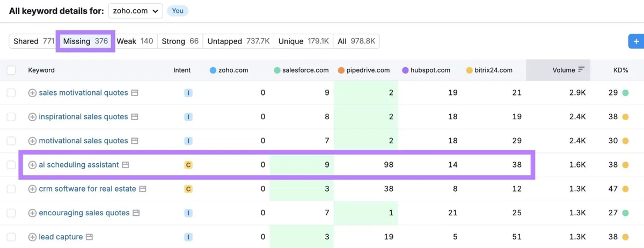Viewport: 644px width, 248px height.
Task: Click intent badge for 'sales motivational quotes'
Action: point(188,93)
